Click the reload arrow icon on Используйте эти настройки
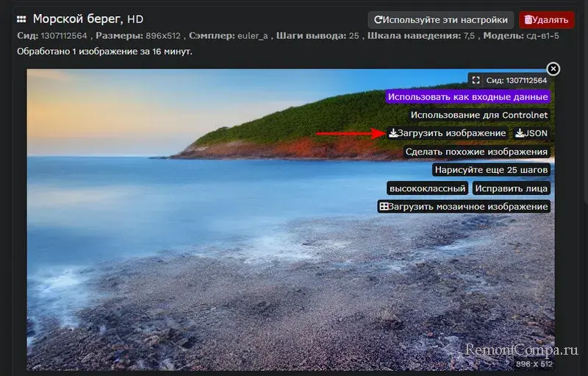 click(379, 20)
